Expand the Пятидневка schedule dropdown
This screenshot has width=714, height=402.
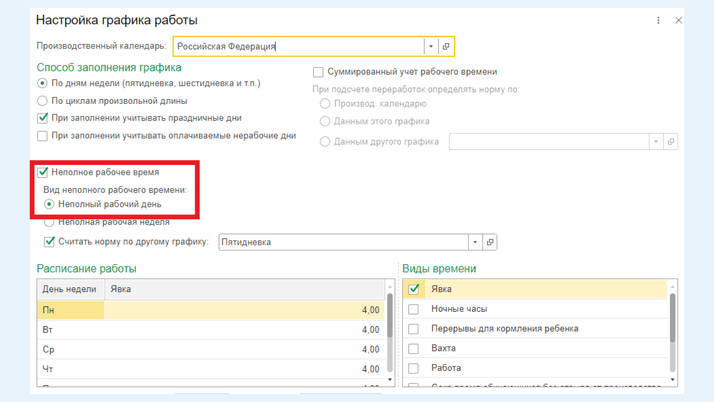[475, 242]
